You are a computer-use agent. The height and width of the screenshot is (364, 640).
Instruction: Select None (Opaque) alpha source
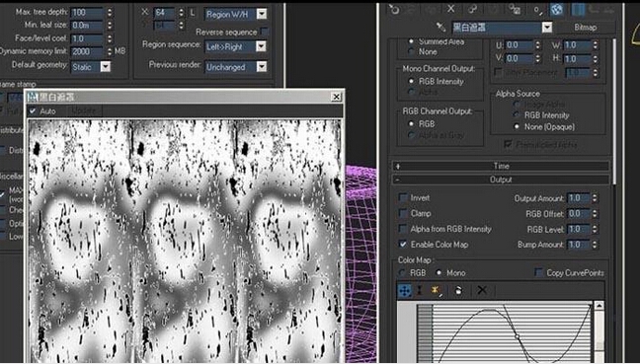click(x=517, y=127)
